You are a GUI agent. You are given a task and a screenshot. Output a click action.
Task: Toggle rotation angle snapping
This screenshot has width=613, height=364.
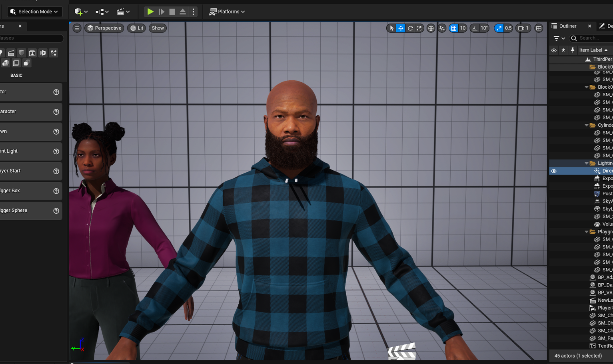point(475,28)
